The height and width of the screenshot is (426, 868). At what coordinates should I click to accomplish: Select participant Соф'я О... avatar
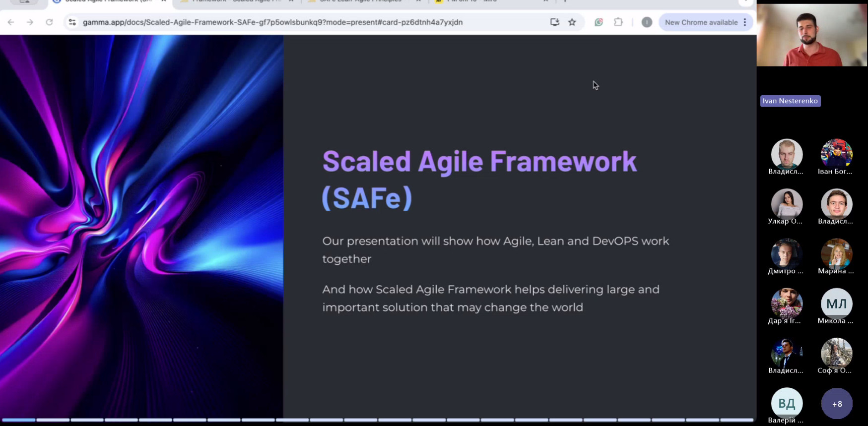(836, 353)
